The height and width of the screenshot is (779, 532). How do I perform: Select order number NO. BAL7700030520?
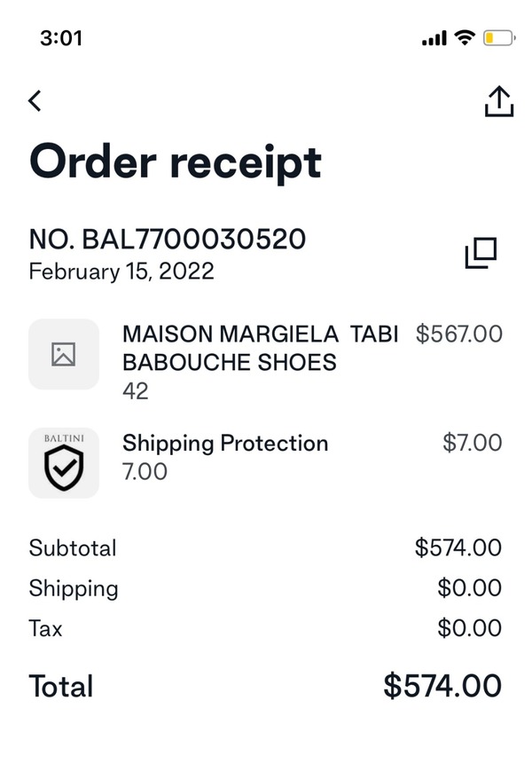[x=167, y=239]
